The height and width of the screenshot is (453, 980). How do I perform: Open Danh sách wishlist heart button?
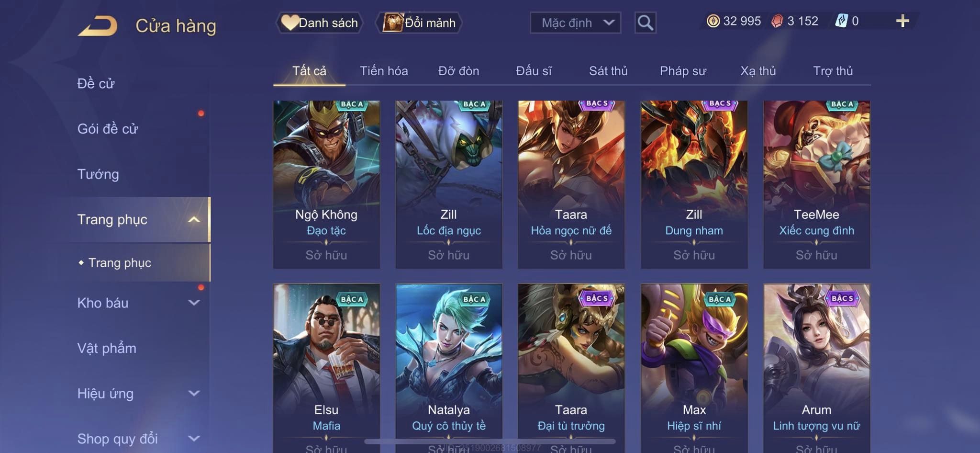tap(319, 23)
